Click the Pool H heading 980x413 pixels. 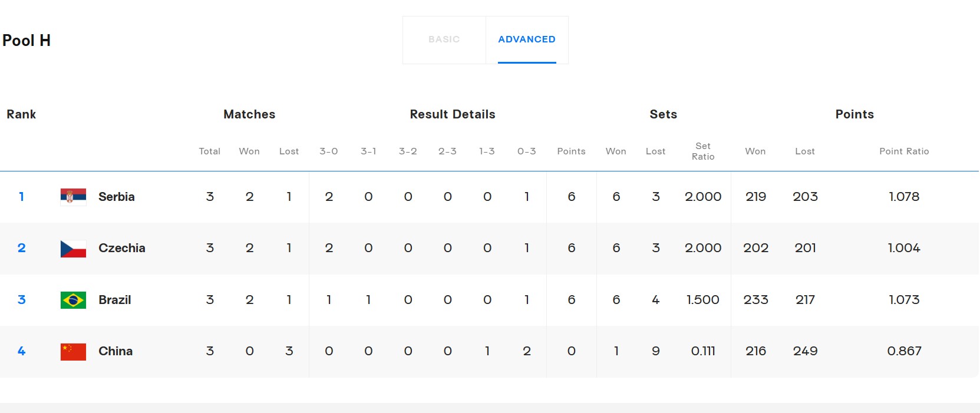tap(27, 41)
